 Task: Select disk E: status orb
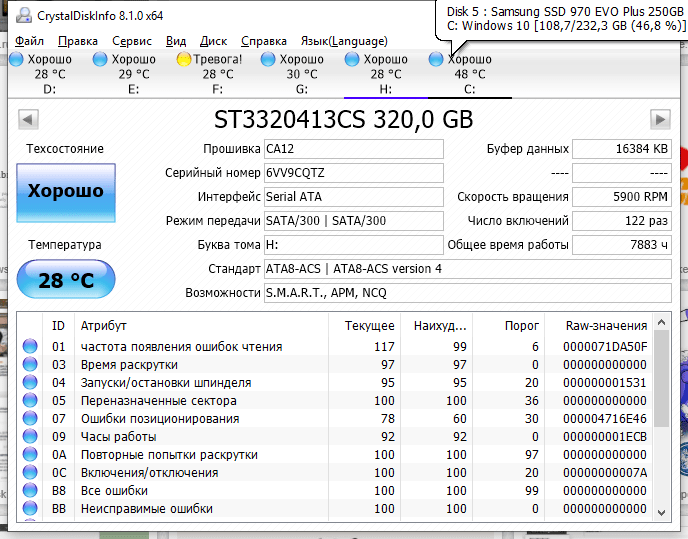100,59
